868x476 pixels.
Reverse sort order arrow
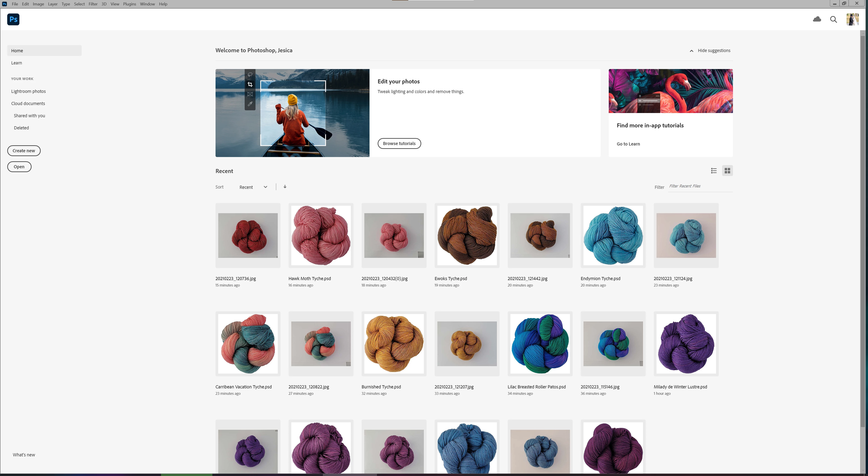tap(285, 186)
